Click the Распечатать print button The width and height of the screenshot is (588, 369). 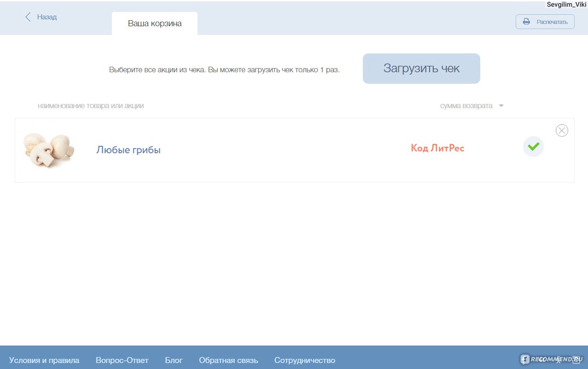[545, 22]
